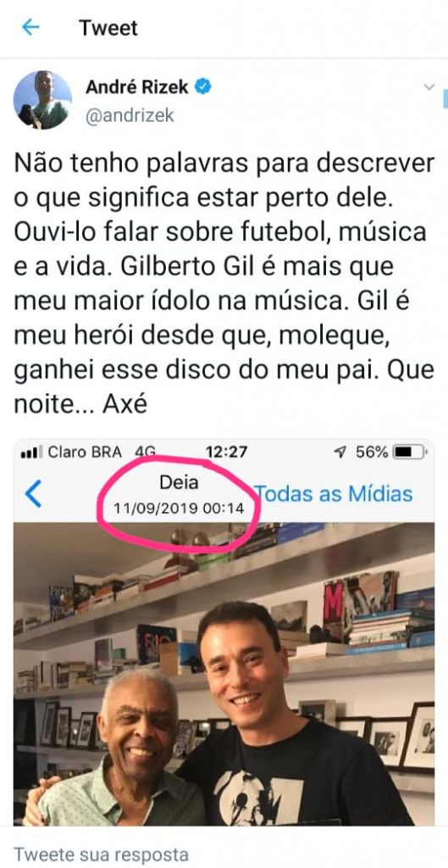Open the André Rizek display name

point(136,87)
